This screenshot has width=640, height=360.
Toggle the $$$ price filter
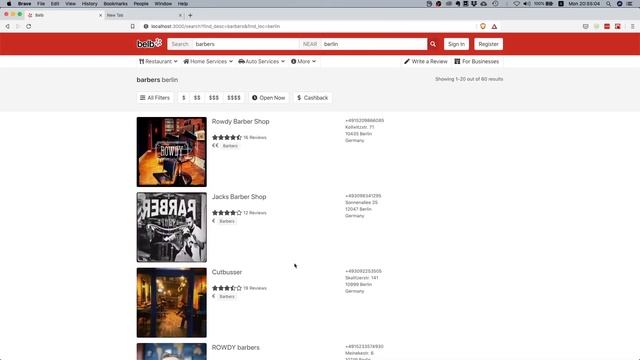[214, 98]
